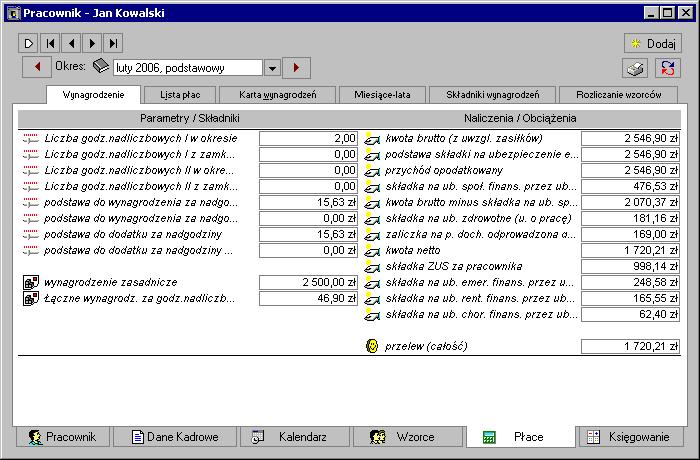The image size is (700, 460).
Task: Click the icon beside składka na ub. zdrowotne
Action: click(x=371, y=218)
